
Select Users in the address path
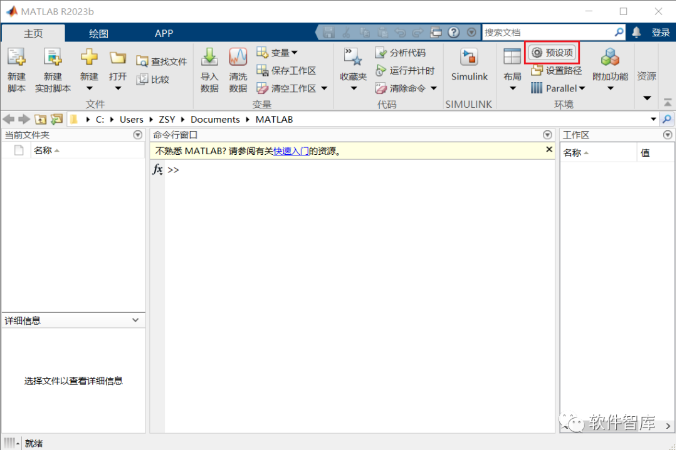point(131,119)
